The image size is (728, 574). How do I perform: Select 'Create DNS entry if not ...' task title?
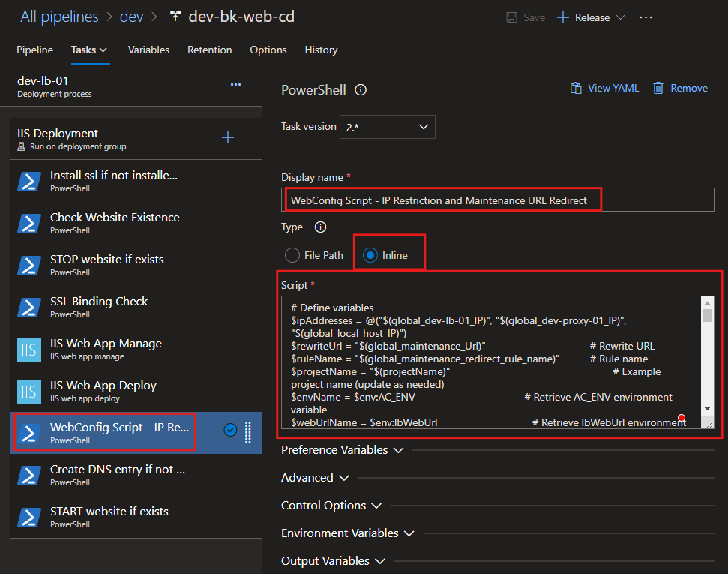[118, 470]
